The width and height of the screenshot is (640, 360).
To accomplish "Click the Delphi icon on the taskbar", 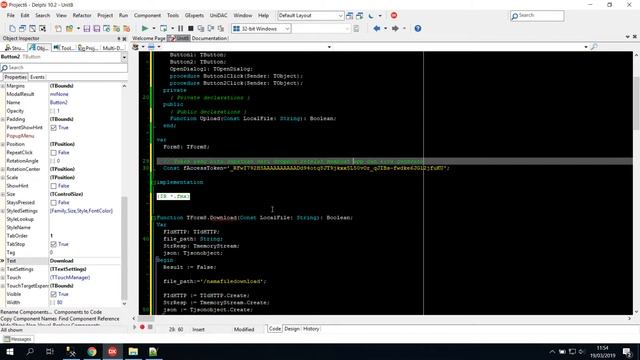I will pyautogui.click(x=112, y=351).
